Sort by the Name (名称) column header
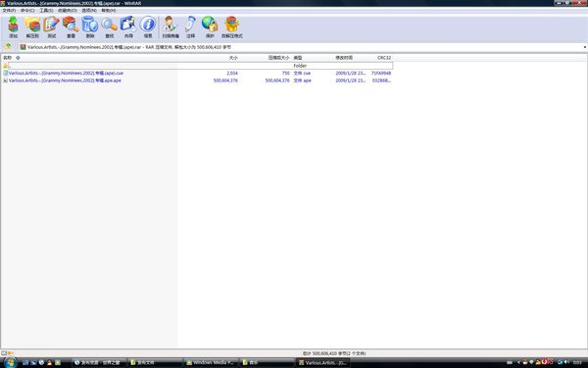The height and width of the screenshot is (368, 588). pos(8,58)
